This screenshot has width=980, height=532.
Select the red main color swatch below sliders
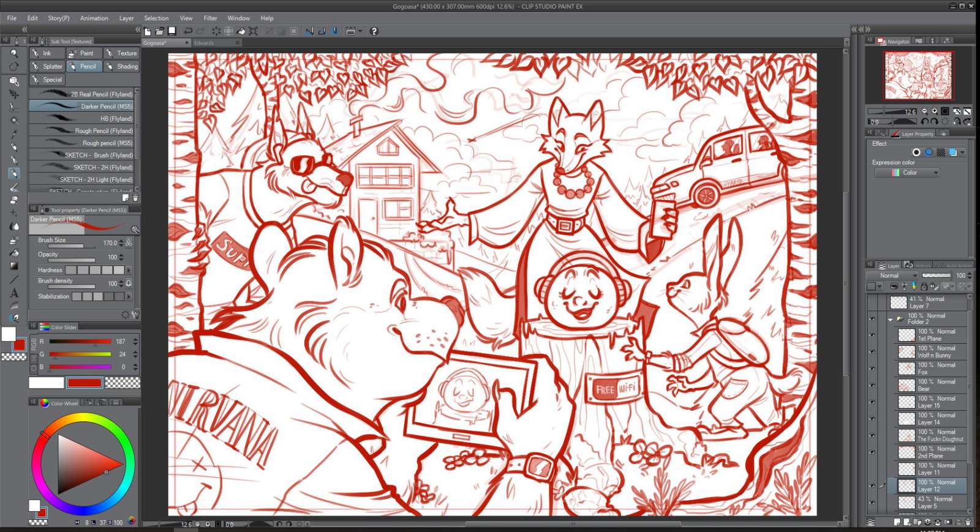pos(85,383)
